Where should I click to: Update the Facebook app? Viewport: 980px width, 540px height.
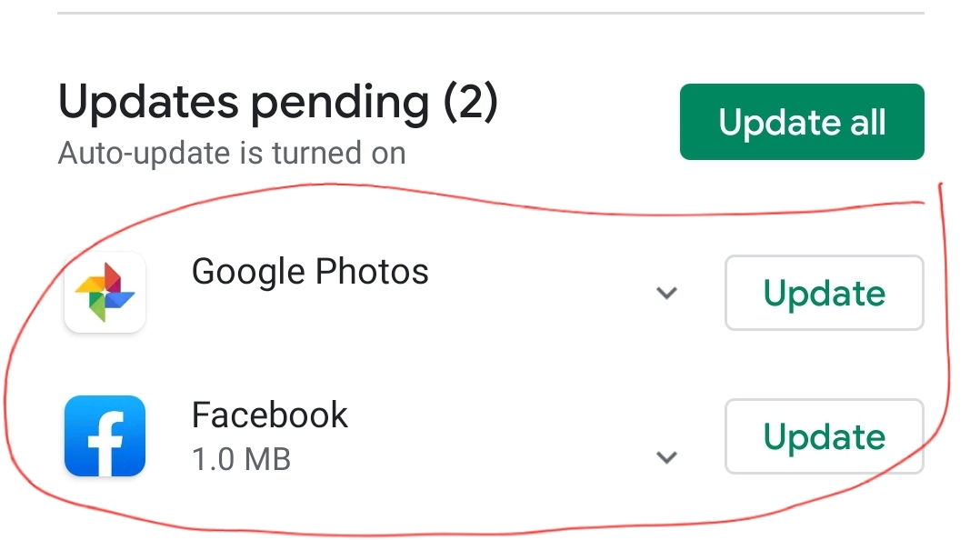825,436
